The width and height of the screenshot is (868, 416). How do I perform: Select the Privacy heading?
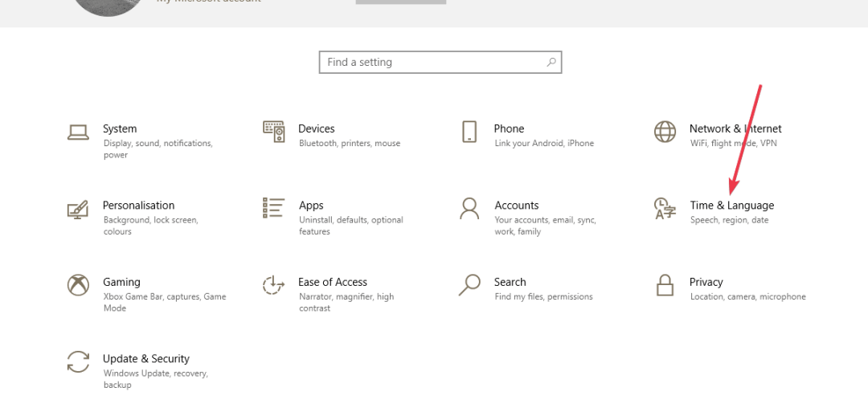tap(706, 282)
